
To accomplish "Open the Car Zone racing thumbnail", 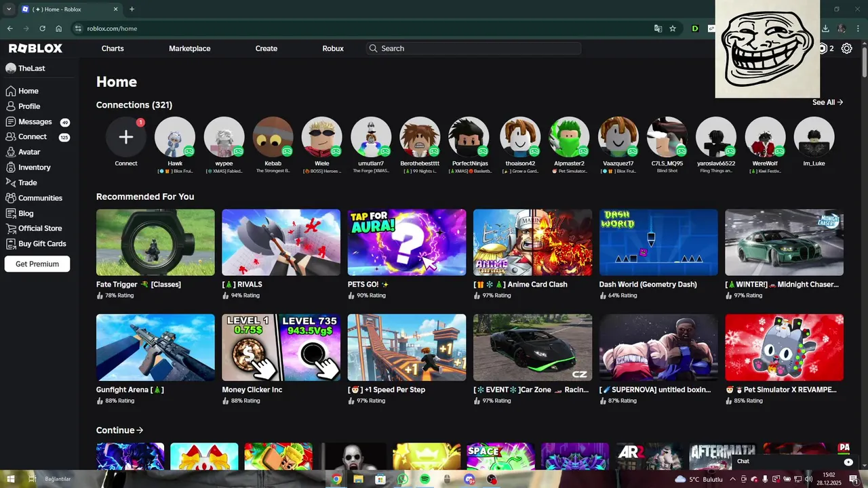I will pyautogui.click(x=532, y=348).
